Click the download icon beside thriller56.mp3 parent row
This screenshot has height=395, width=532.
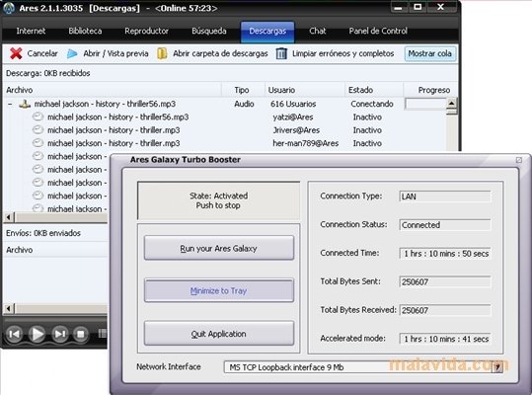pyautogui.click(x=25, y=104)
